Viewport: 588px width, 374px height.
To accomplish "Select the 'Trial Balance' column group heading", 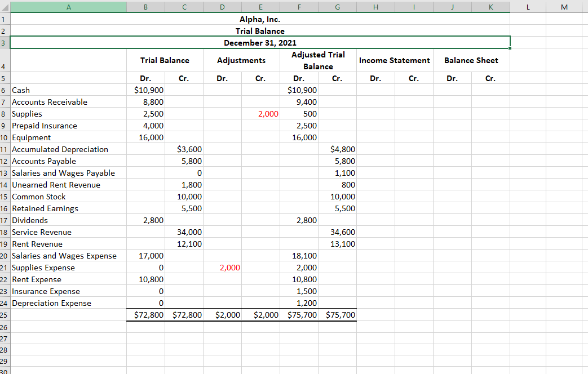I will 165,60.
